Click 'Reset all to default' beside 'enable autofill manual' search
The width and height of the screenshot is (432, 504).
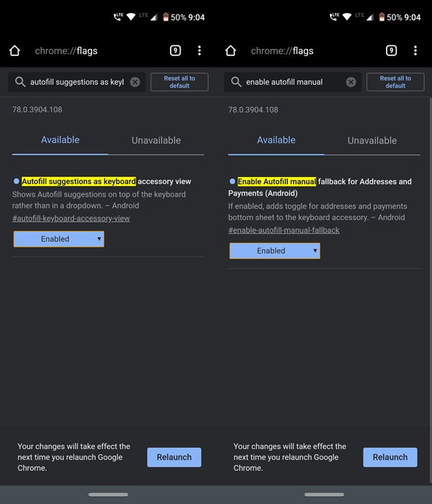point(395,82)
